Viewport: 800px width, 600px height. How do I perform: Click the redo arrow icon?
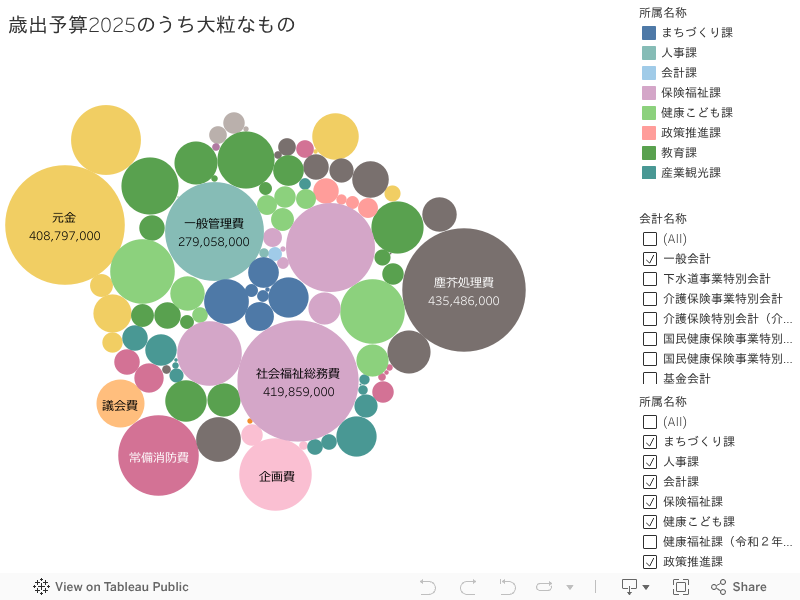tap(467, 587)
